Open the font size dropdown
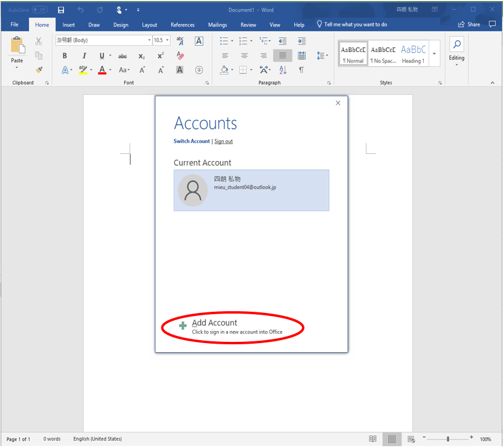This screenshot has width=504, height=448. tap(167, 40)
